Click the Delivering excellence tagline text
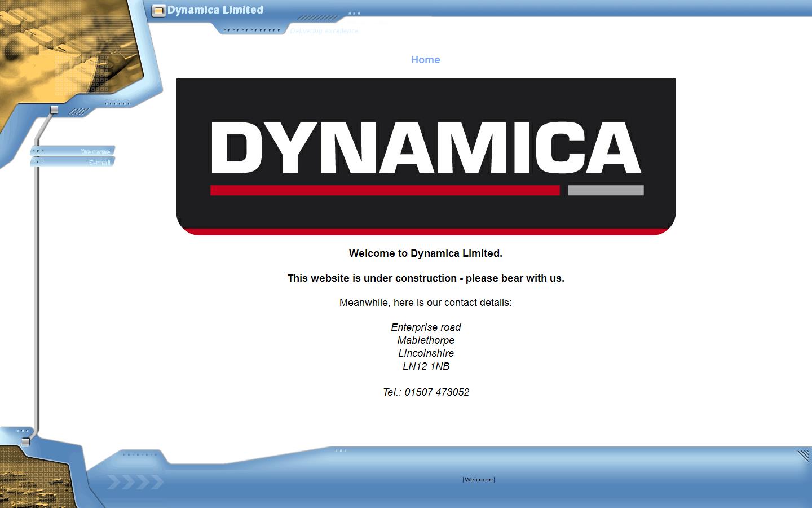The height and width of the screenshot is (508, 812). (x=324, y=31)
